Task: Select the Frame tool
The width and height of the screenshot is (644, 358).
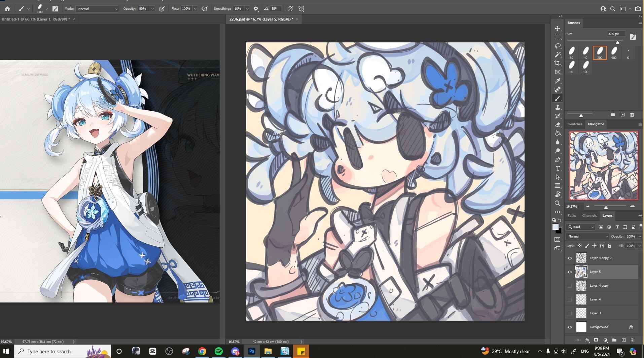Action: (x=558, y=72)
